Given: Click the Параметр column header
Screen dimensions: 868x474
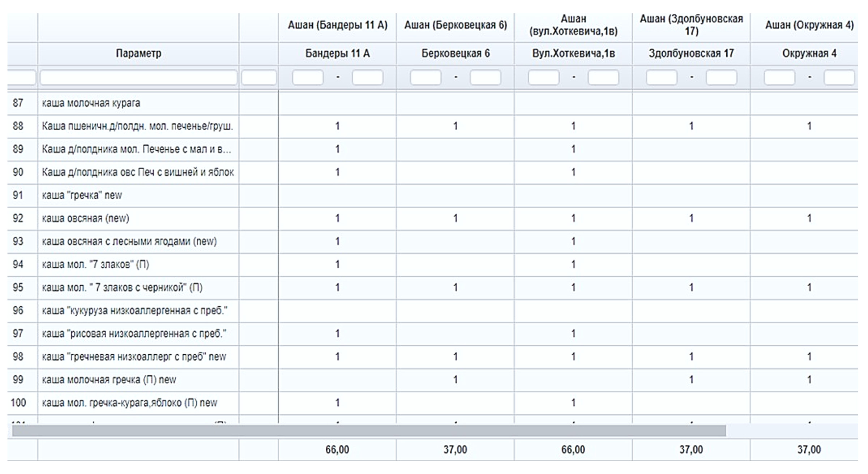Looking at the screenshot, I should click(138, 54).
